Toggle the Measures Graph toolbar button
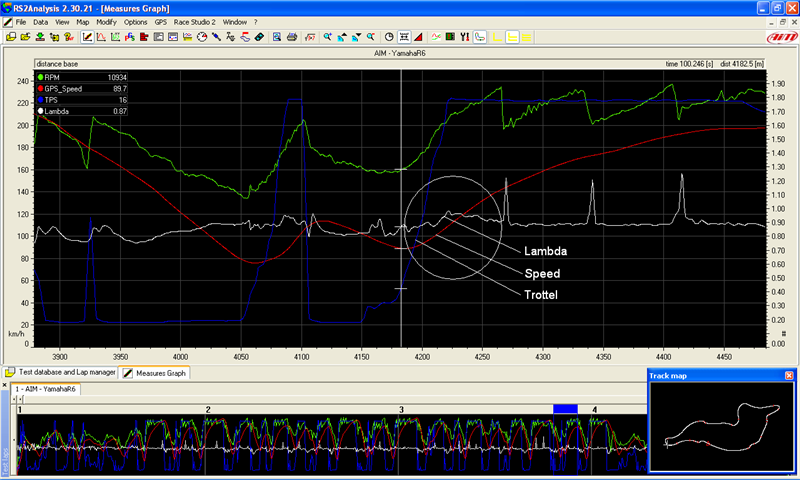Viewport: 800px width, 480px height. (x=87, y=37)
